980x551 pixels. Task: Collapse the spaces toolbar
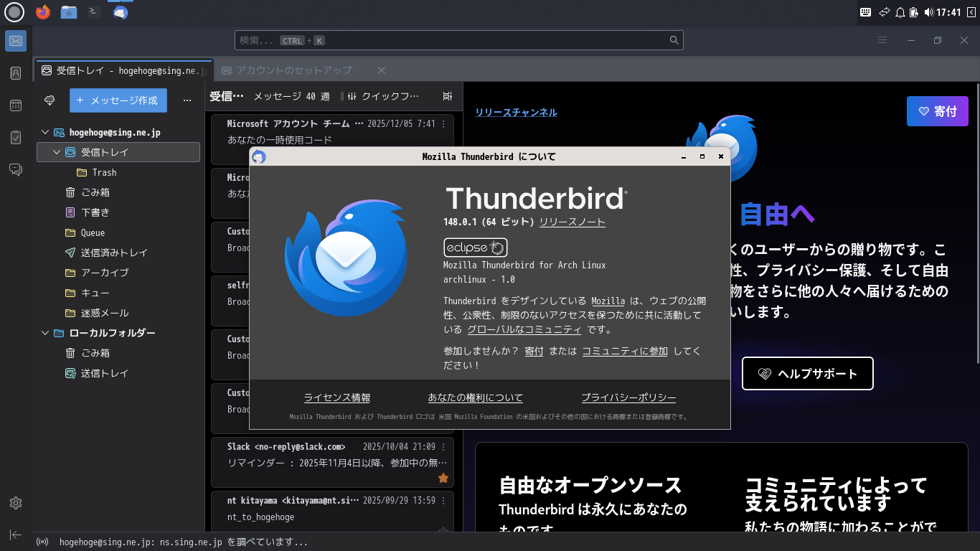tap(16, 534)
